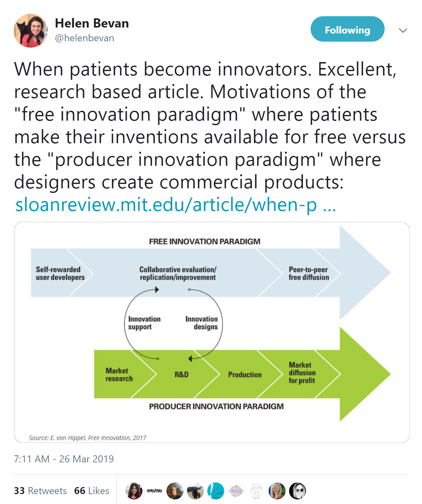Click the tweet body text
The height and width of the screenshot is (504, 422).
tap(210, 126)
